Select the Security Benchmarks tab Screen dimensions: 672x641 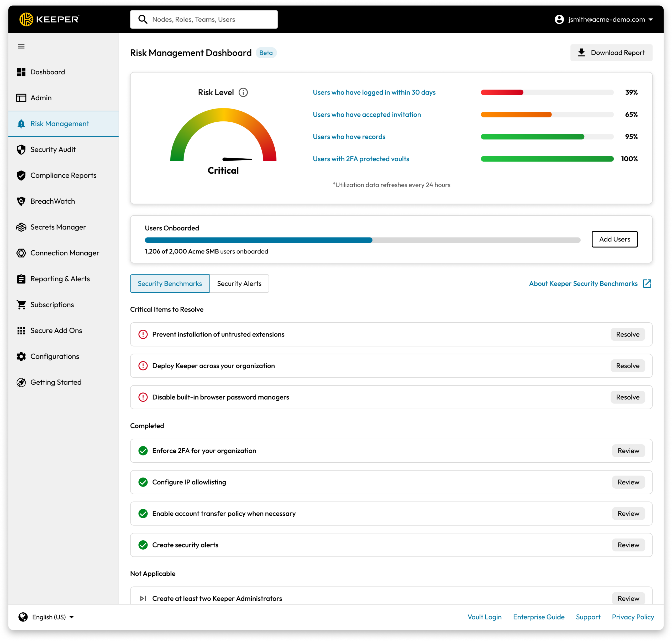(x=169, y=283)
